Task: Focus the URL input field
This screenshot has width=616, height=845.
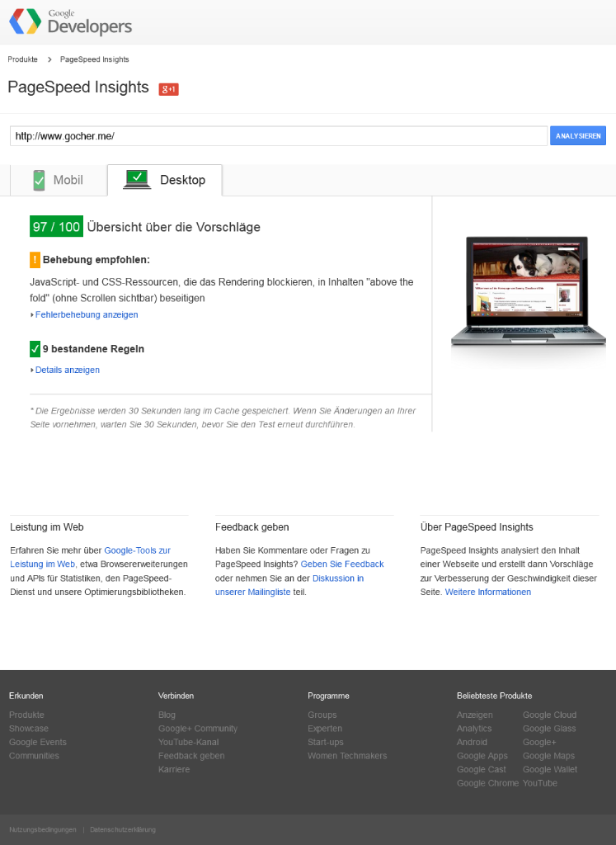Action: coord(279,136)
